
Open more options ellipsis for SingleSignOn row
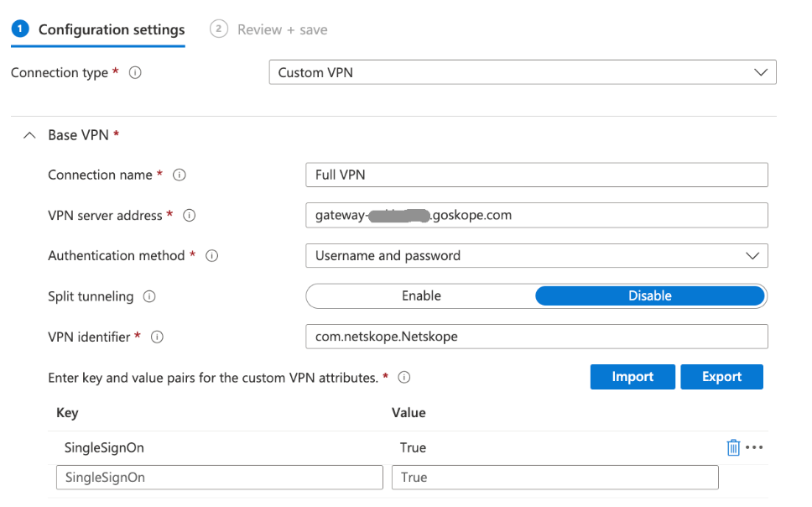[x=754, y=447]
